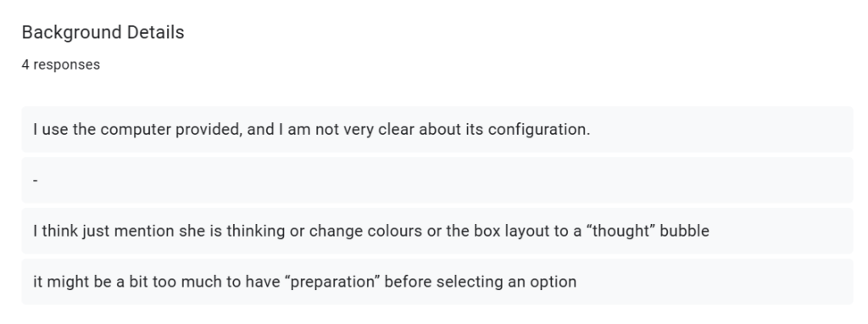Click the word option ending the last response
Screen dimensions: 868x324
(x=553, y=282)
